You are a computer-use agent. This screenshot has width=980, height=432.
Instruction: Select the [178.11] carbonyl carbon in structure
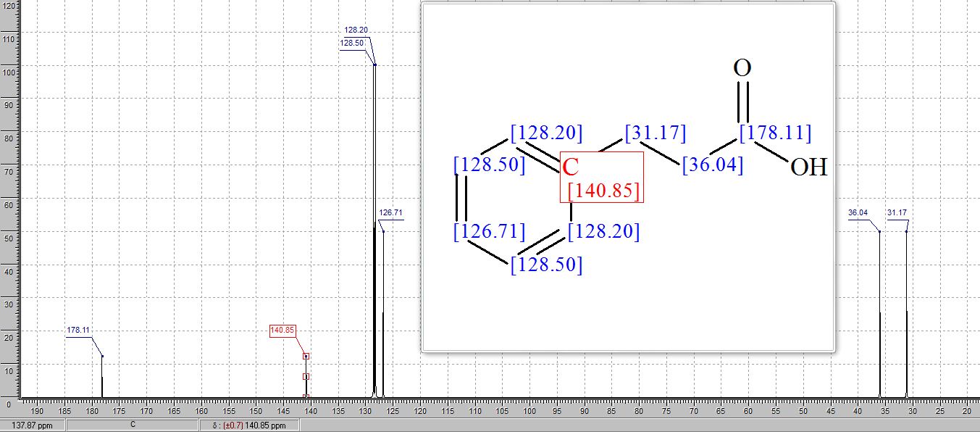point(775,133)
